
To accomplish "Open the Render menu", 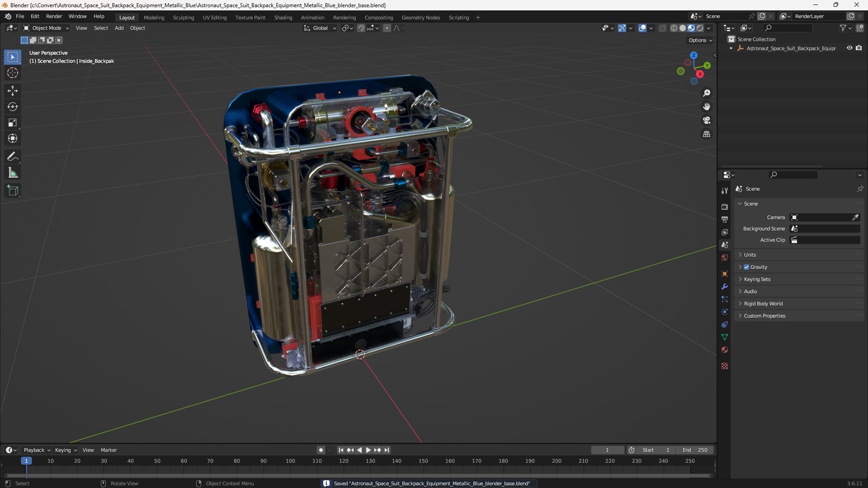I will pyautogui.click(x=54, y=16).
